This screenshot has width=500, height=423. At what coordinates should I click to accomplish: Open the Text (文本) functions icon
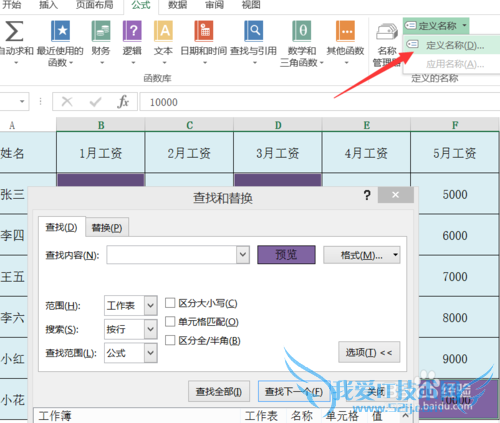click(163, 31)
